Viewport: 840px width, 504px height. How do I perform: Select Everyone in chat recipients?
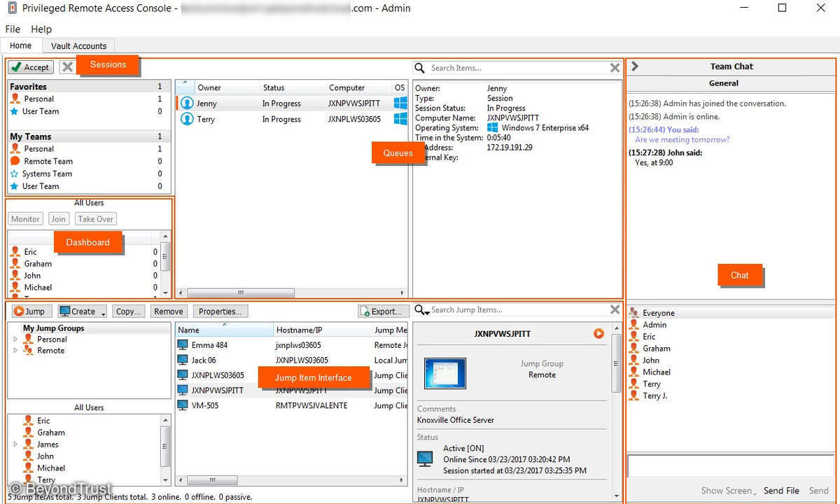tap(730, 313)
